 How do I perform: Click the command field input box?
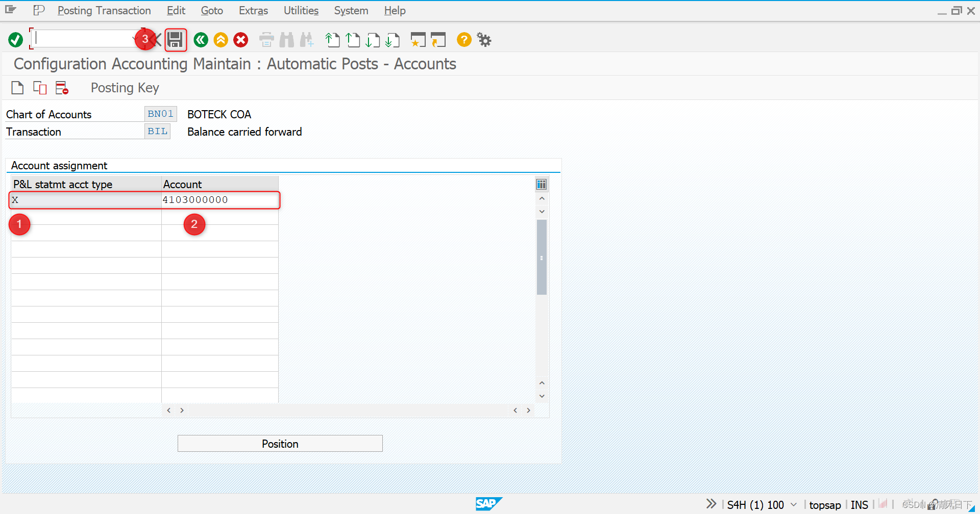84,39
